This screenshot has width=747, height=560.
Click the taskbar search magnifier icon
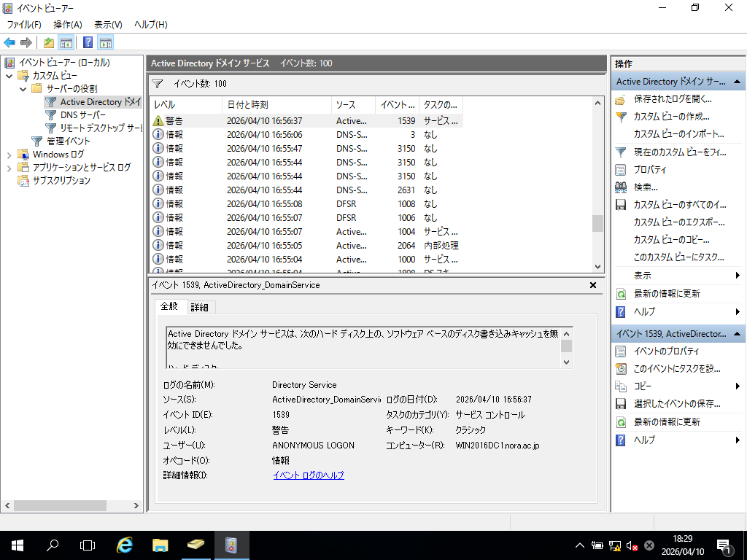click(53, 545)
